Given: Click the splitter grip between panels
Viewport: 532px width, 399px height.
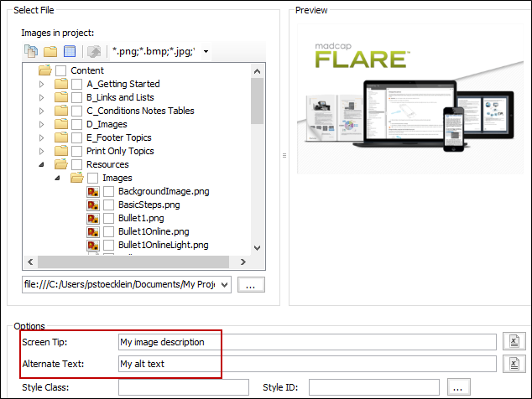Looking at the screenshot, I should 284,156.
